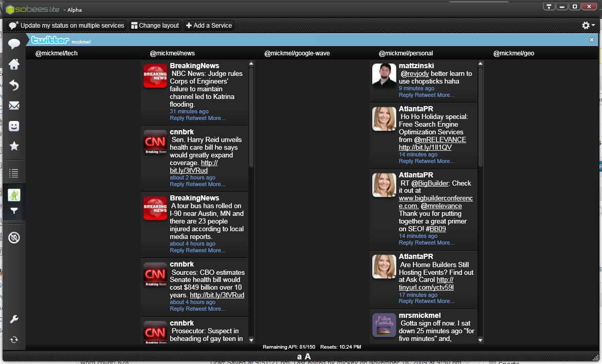Decrease font size with small 'a'

[x=299, y=357]
